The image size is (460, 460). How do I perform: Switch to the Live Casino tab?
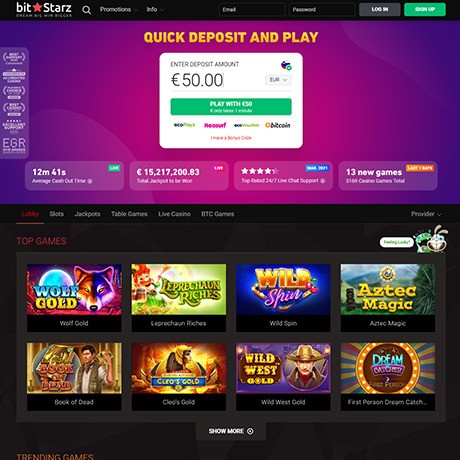174,214
